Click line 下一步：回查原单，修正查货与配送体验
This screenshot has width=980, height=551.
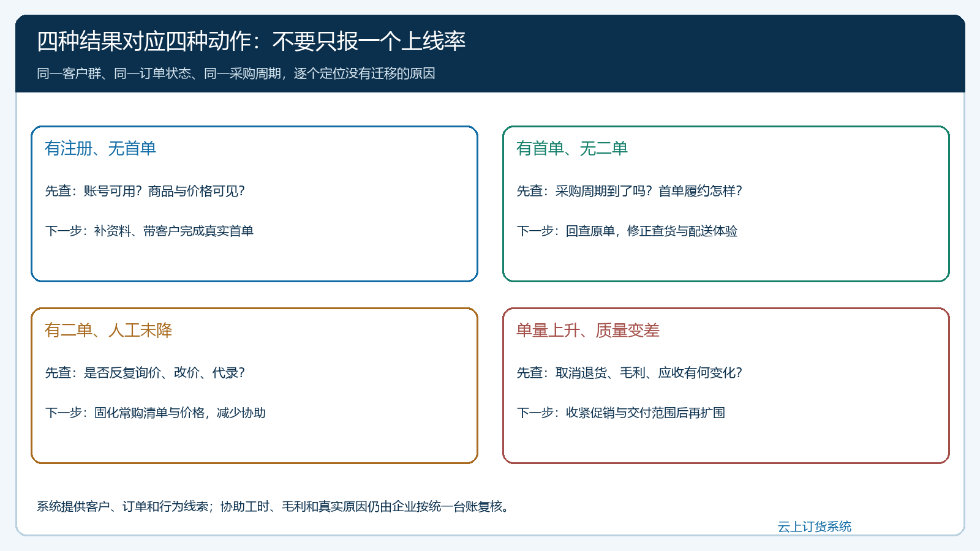(627, 231)
